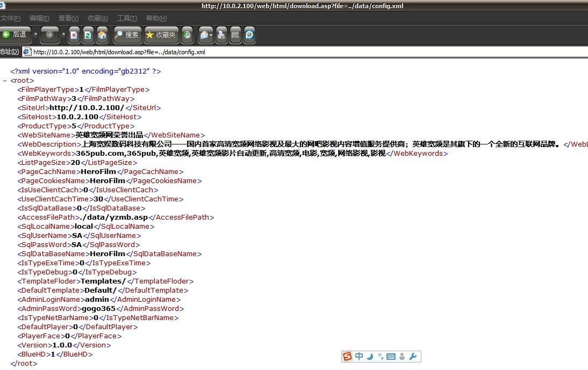588x370 pixels.
Task: Click the Edit page toolbar icon
Action: pos(235,35)
